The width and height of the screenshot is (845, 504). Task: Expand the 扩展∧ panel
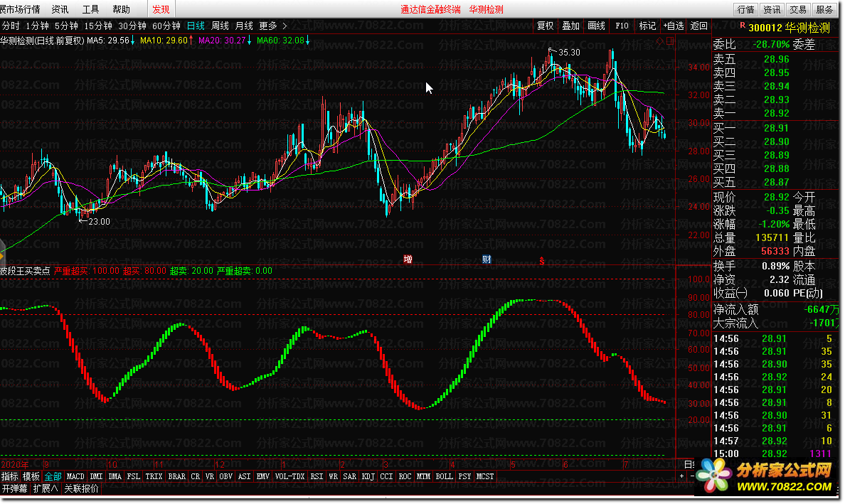coord(46,489)
